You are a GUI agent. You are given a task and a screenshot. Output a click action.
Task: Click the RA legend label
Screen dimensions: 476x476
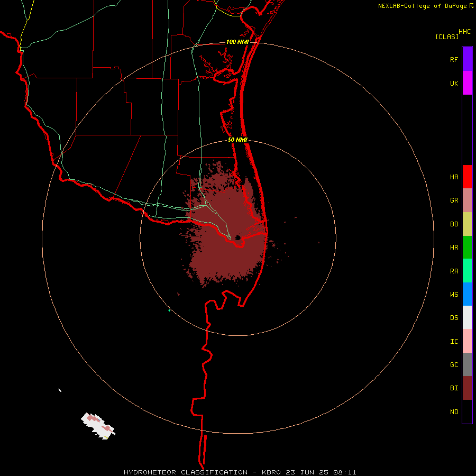tap(454, 271)
